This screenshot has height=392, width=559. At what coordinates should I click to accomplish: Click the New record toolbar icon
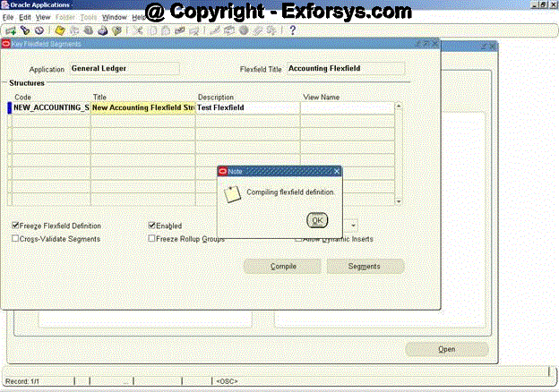pos(10,30)
